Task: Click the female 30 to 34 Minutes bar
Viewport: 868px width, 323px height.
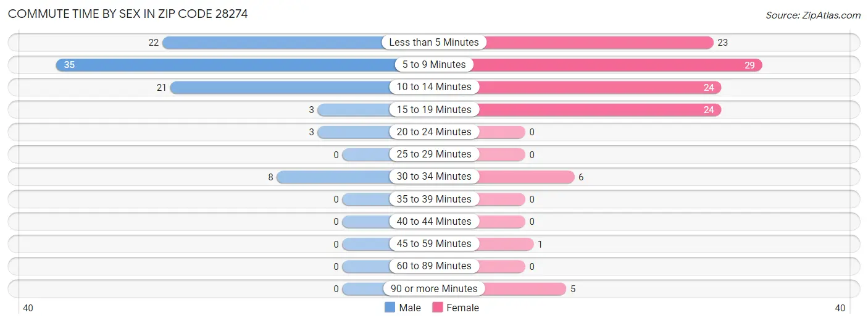Action: coord(526,177)
